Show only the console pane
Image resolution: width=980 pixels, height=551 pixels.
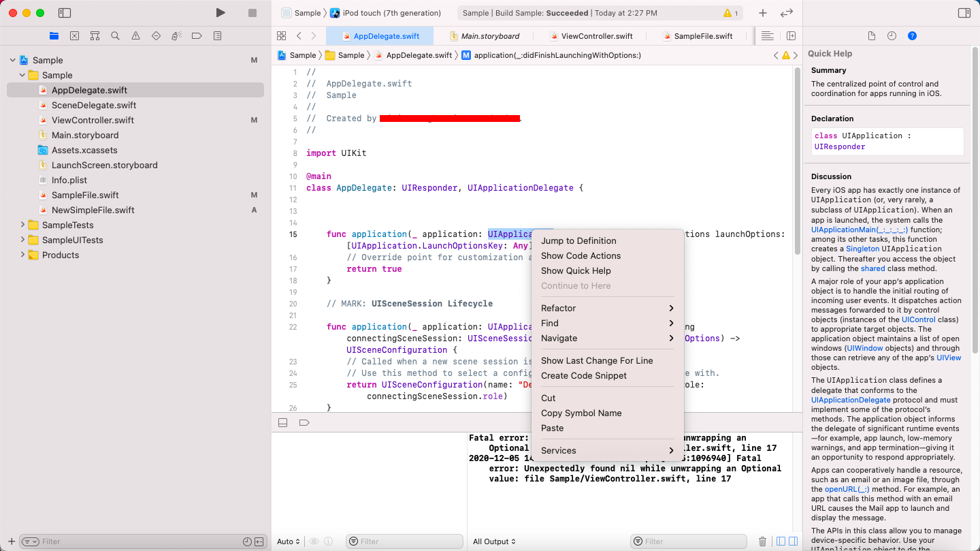point(794,541)
